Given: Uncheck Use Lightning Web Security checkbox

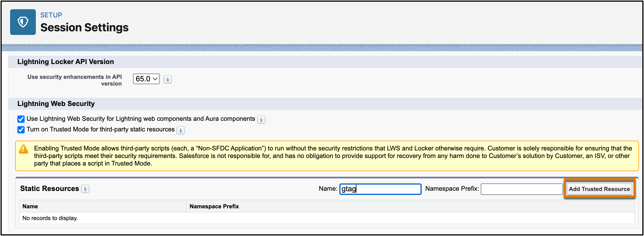Looking at the screenshot, I should click(21, 119).
